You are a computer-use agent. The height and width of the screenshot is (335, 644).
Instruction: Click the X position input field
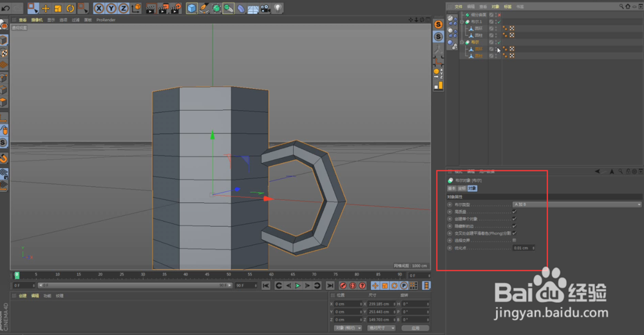pos(348,303)
